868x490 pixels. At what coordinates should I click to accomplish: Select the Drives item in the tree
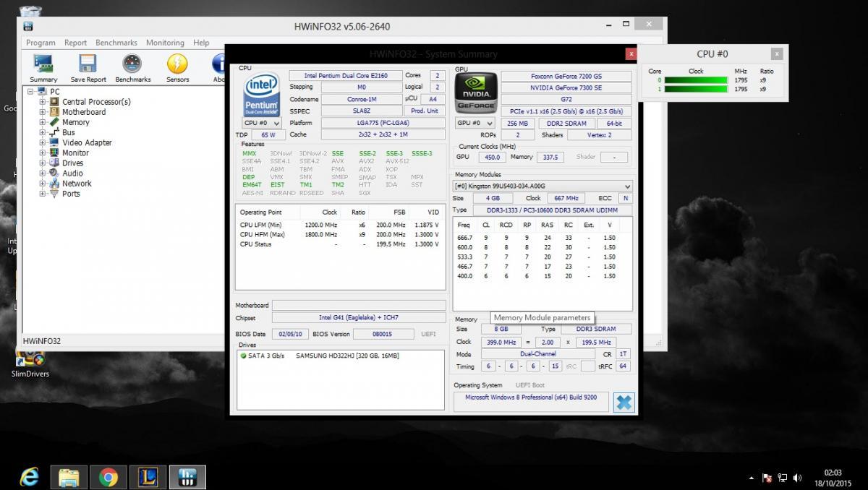[72, 163]
